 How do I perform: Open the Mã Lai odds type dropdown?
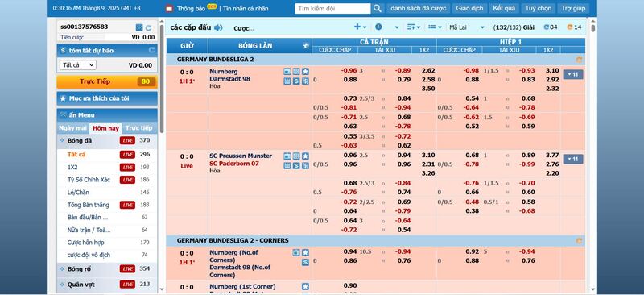467,27
